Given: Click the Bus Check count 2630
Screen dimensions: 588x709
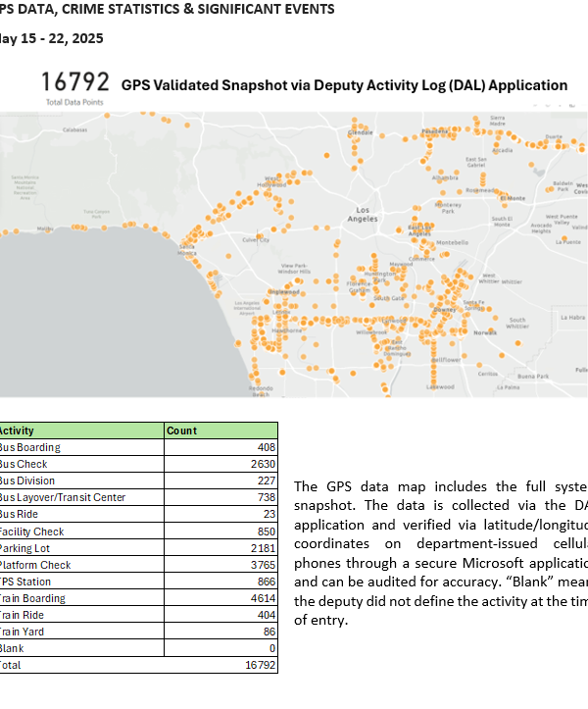Looking at the screenshot, I should (263, 464).
